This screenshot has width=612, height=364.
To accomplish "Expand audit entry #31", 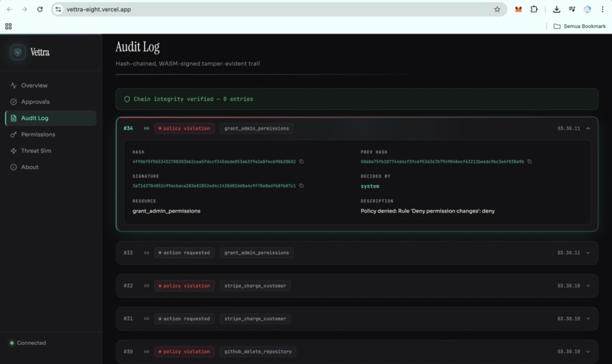I will [x=588, y=318].
